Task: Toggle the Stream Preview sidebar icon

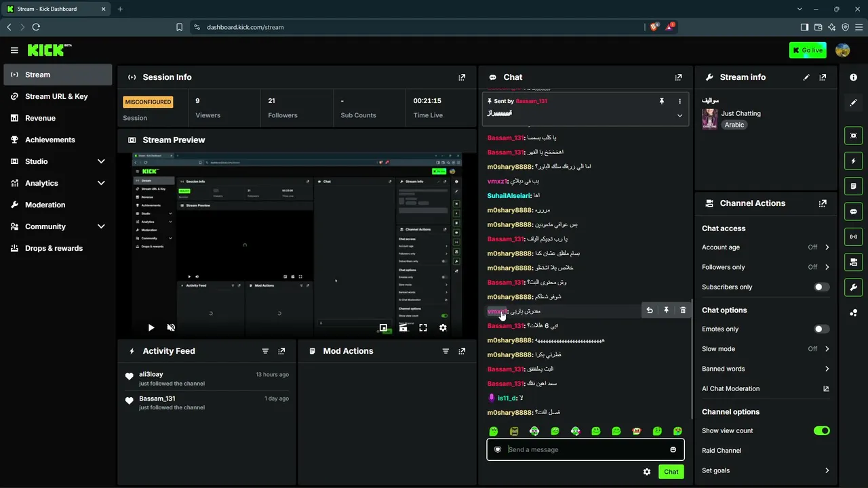Action: (x=853, y=136)
